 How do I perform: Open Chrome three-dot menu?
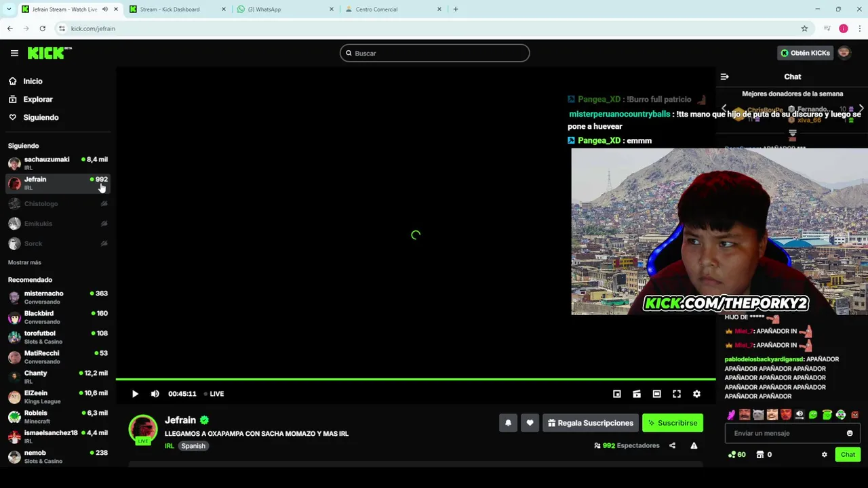860,28
